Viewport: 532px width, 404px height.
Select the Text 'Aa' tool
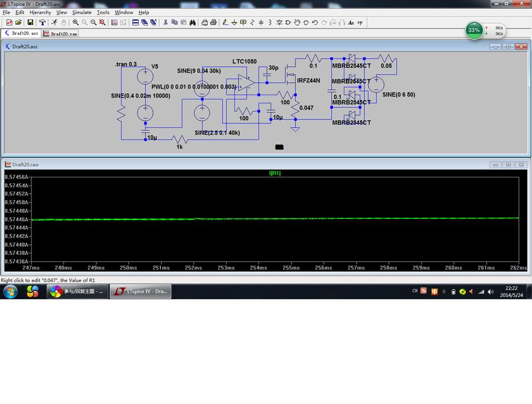pyautogui.click(x=351, y=22)
